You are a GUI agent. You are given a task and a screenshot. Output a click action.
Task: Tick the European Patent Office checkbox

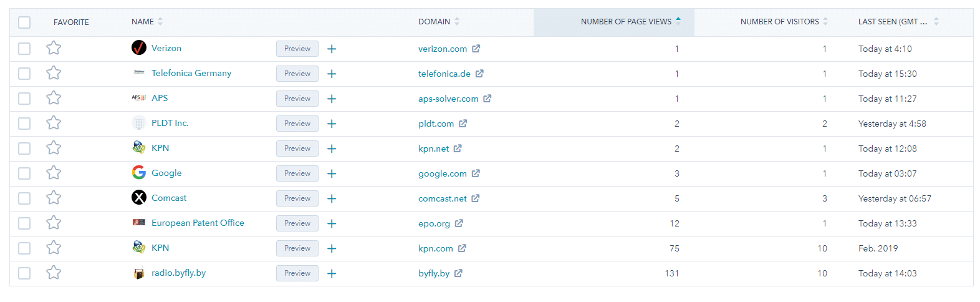tap(24, 223)
